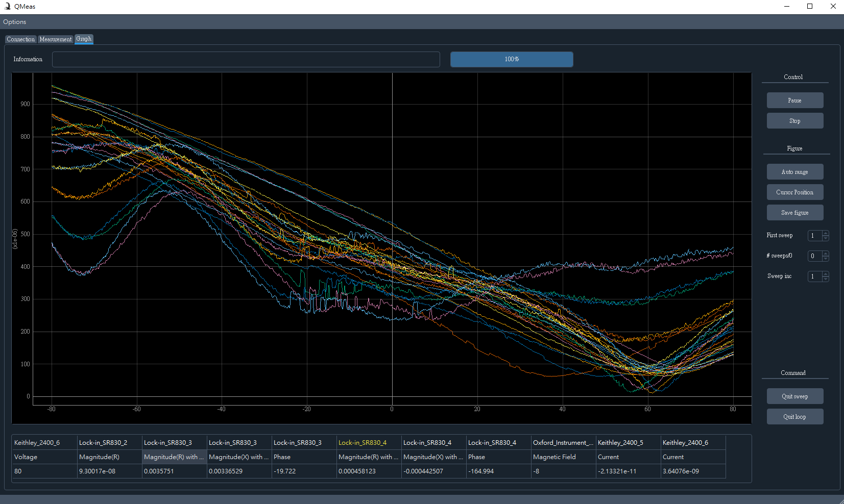Click the Magnetic Field cell

pos(563,457)
